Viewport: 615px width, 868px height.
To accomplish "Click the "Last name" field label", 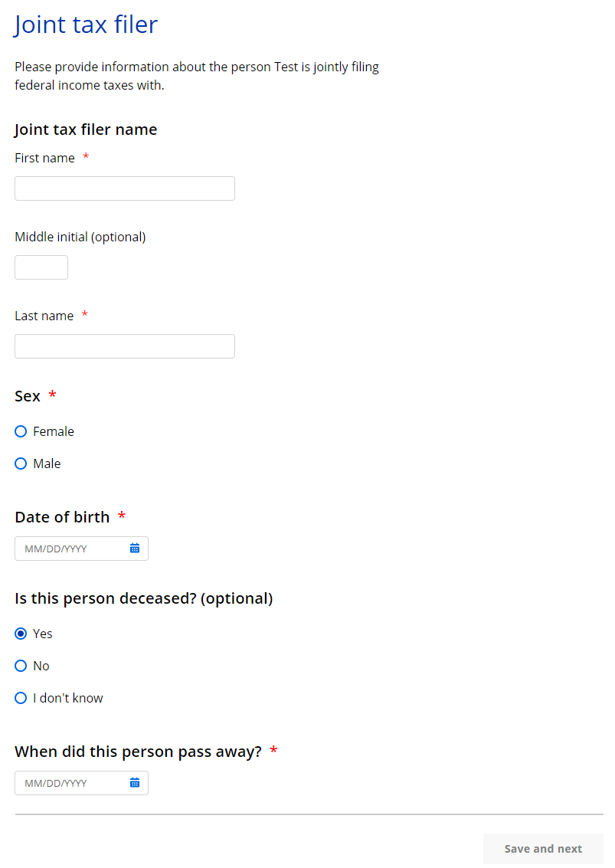I will point(44,316).
